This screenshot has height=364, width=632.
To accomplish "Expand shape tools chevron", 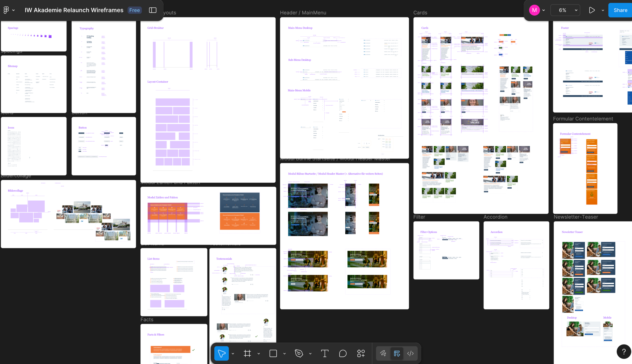I will click(x=284, y=353).
